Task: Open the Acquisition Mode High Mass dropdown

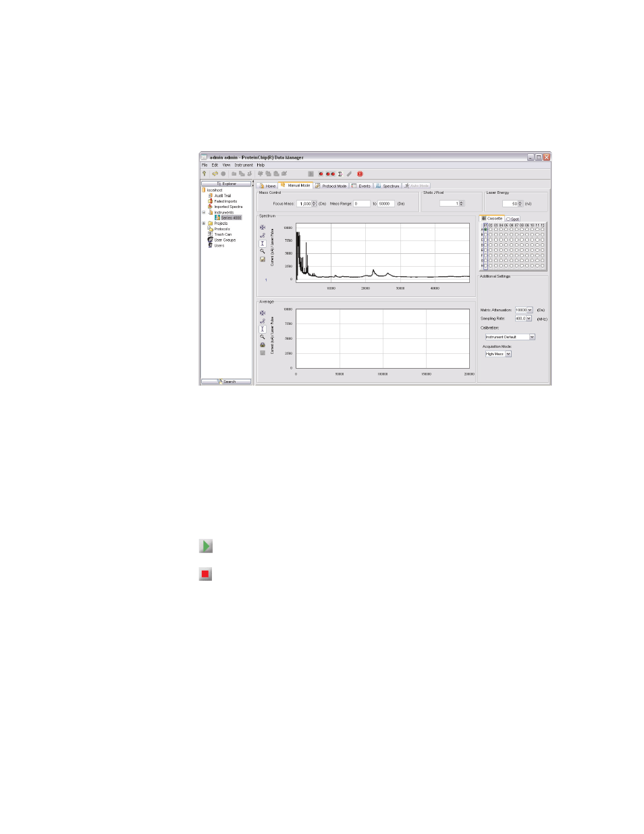Action: [x=508, y=354]
